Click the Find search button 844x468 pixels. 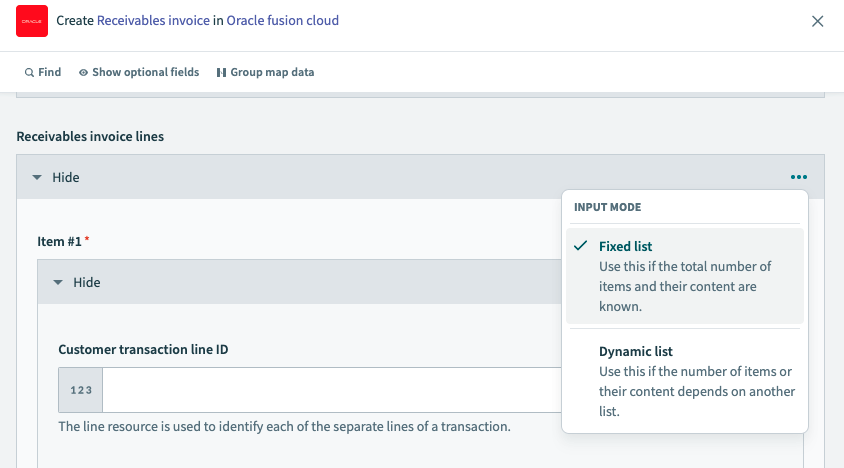coord(43,72)
